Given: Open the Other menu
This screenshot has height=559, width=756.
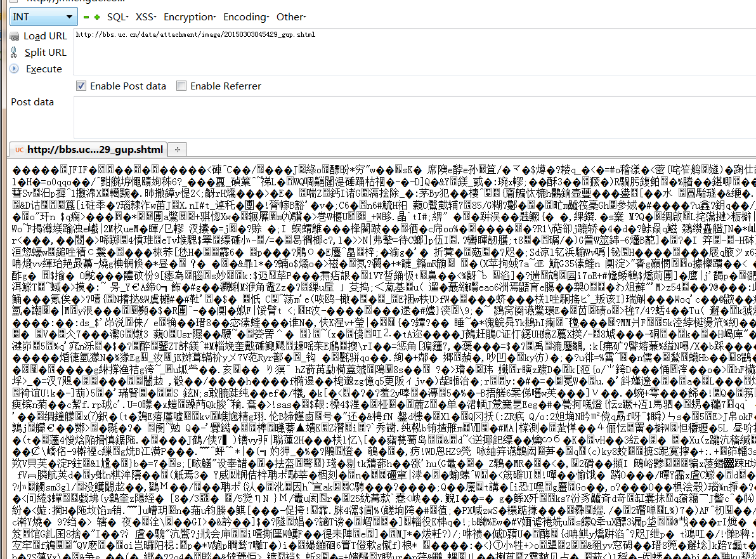Looking at the screenshot, I should coord(290,17).
